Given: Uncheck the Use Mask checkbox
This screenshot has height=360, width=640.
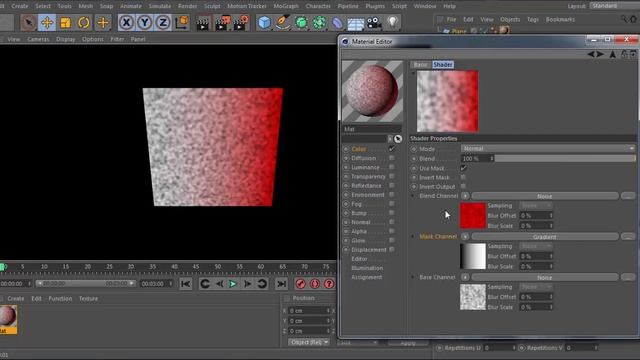Looking at the screenshot, I should point(463,168).
